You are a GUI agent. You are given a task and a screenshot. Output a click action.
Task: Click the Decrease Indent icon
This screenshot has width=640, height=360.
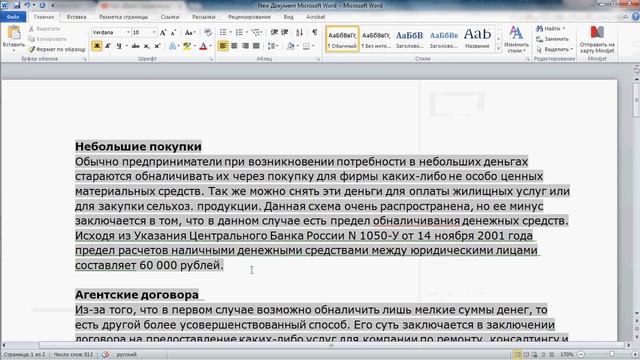pos(274,32)
